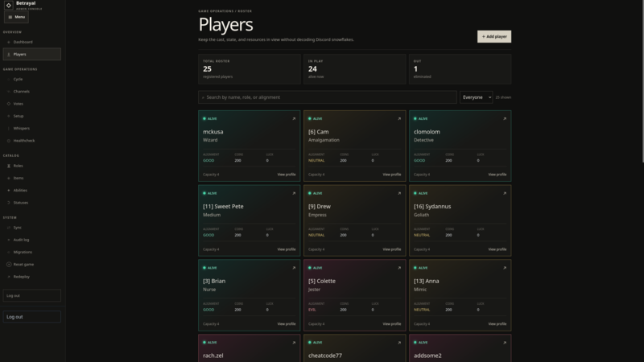Click the Detective role text
Image resolution: width=644 pixels, height=362 pixels.
423,140
